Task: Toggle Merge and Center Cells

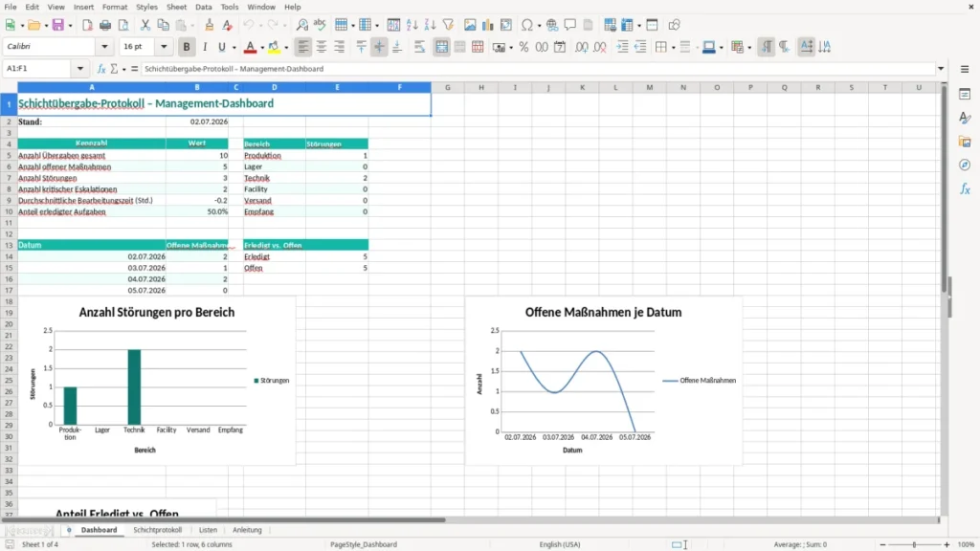Action: [x=441, y=47]
